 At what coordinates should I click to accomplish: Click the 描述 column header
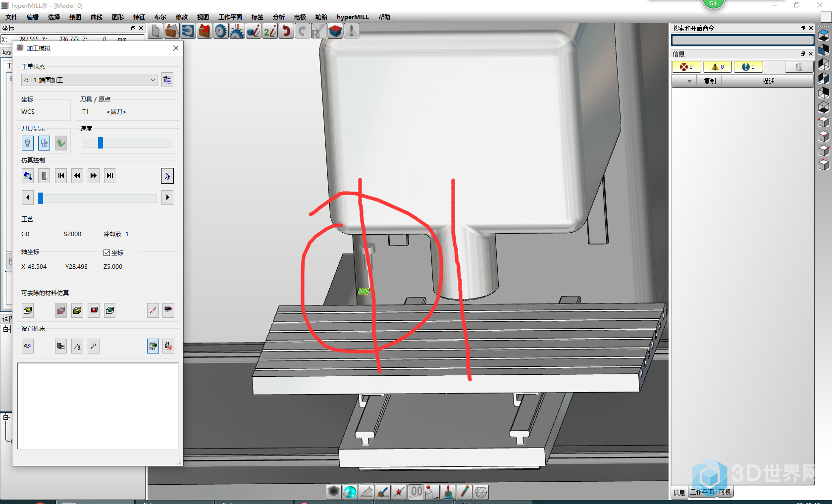pyautogui.click(x=768, y=81)
